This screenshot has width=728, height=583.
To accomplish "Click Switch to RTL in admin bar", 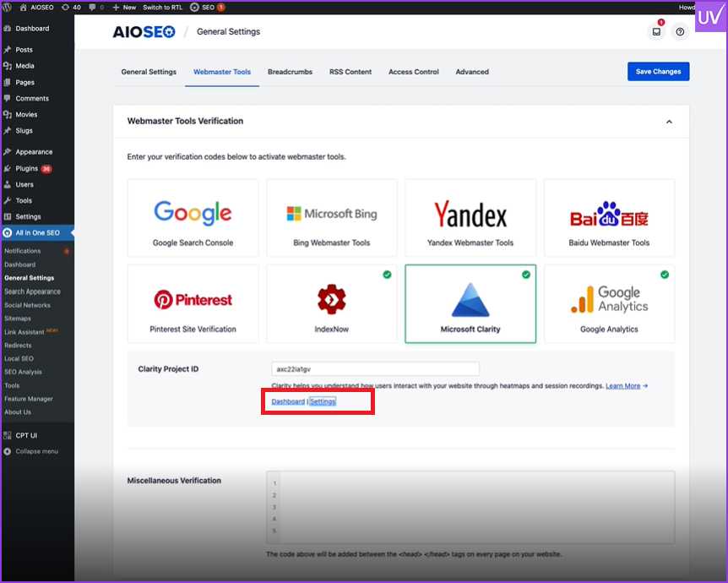I will click(162, 8).
